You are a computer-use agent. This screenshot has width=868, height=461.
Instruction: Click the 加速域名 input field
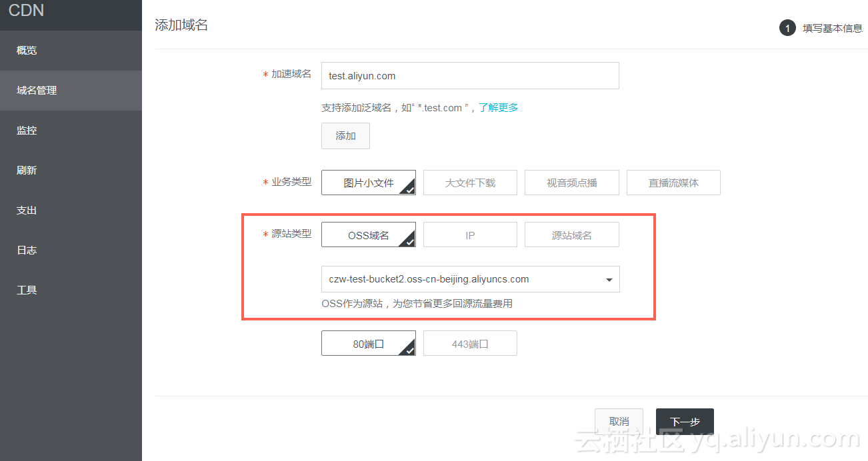click(470, 76)
